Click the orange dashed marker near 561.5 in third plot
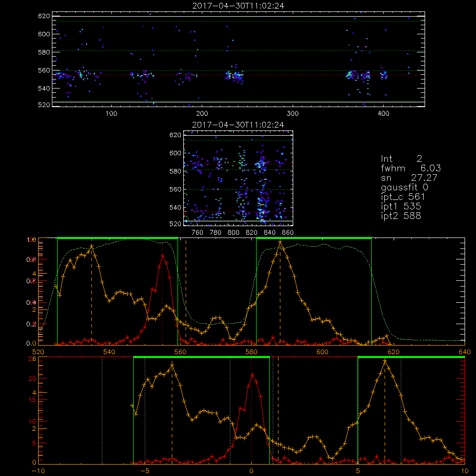Viewport: 476px width, 476px height. tap(186, 292)
